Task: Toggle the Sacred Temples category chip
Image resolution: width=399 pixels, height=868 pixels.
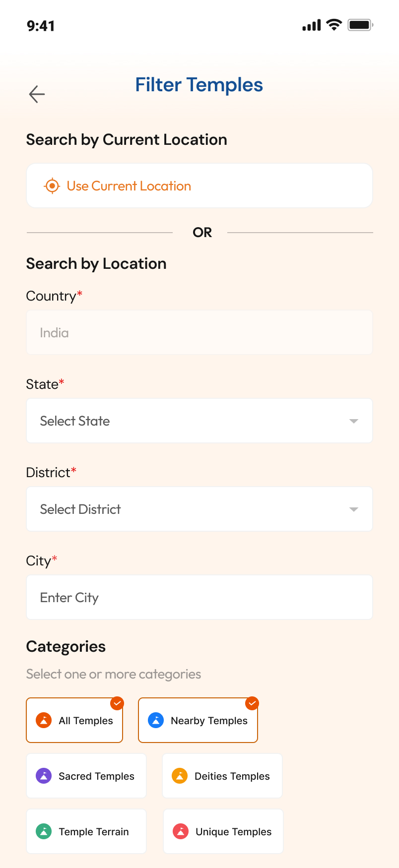Action: [86, 776]
